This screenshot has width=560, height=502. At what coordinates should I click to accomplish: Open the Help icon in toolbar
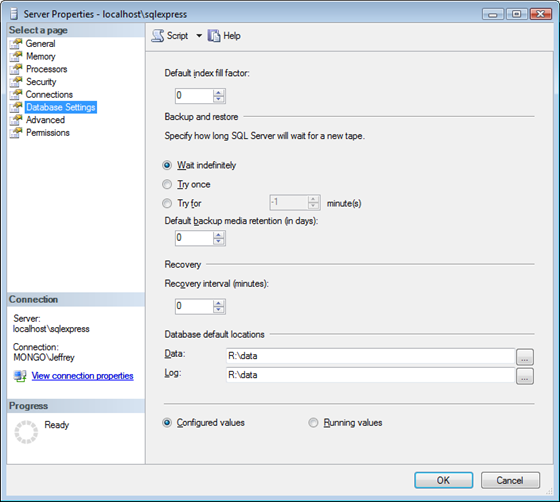214,36
